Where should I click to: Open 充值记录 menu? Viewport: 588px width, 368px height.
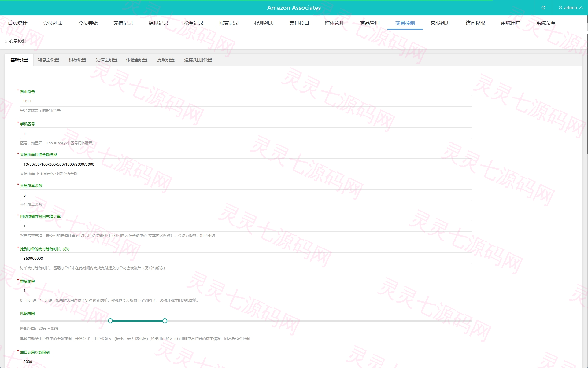[123, 23]
